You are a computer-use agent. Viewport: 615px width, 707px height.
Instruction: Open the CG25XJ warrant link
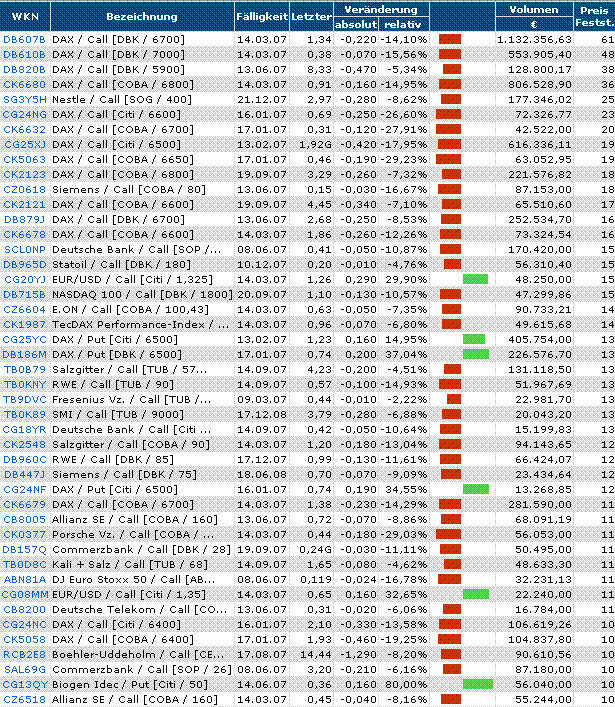click(25, 145)
